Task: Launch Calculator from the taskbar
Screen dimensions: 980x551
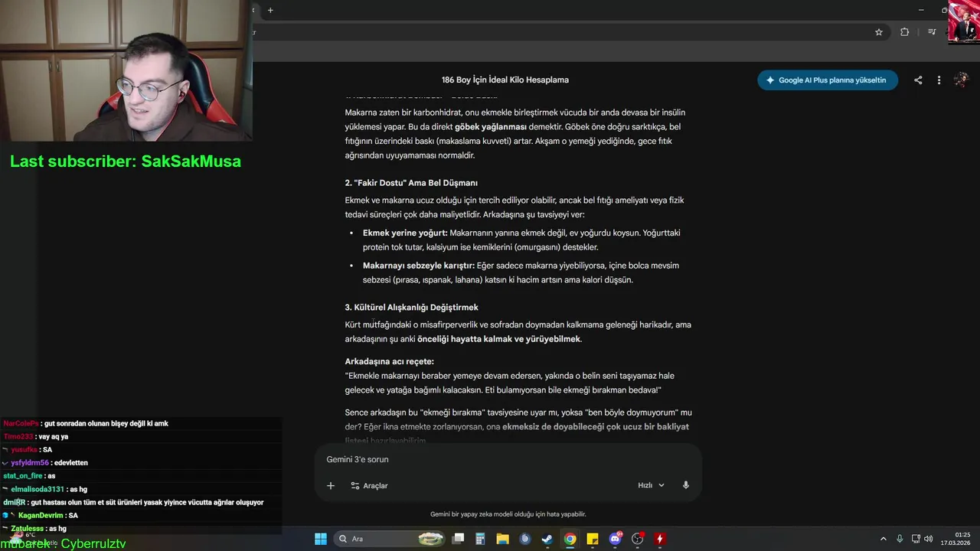Action: pos(480,539)
